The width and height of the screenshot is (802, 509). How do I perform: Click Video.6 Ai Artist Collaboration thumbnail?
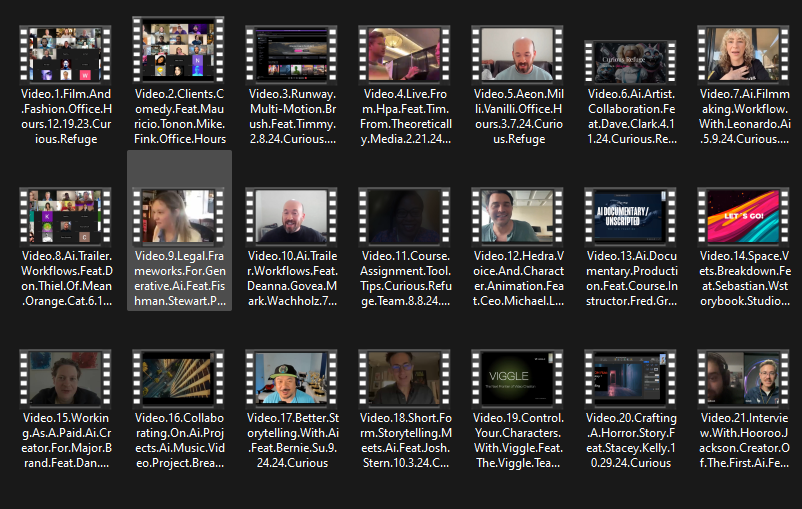[631, 54]
